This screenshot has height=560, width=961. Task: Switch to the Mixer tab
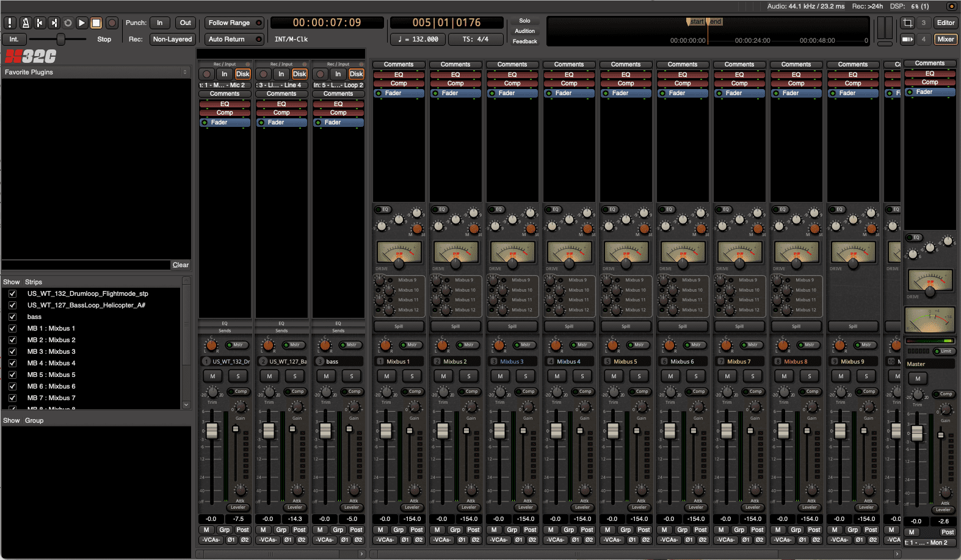tap(946, 39)
